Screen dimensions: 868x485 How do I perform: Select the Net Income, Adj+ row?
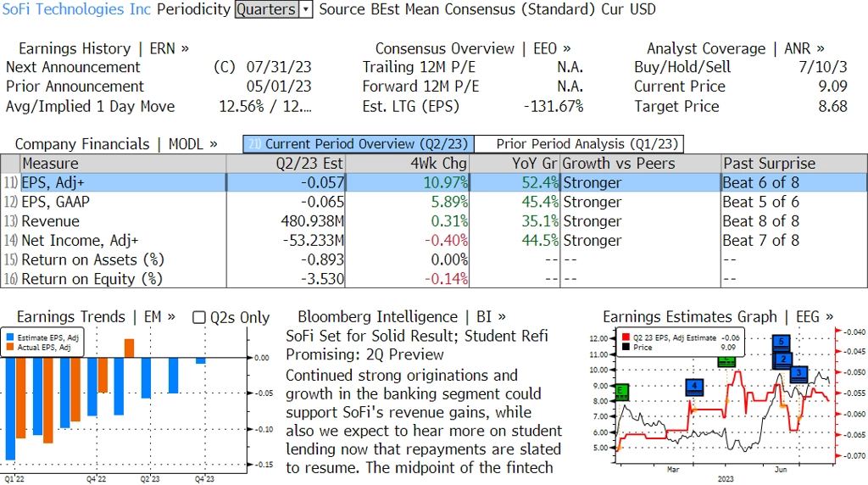tap(434, 241)
